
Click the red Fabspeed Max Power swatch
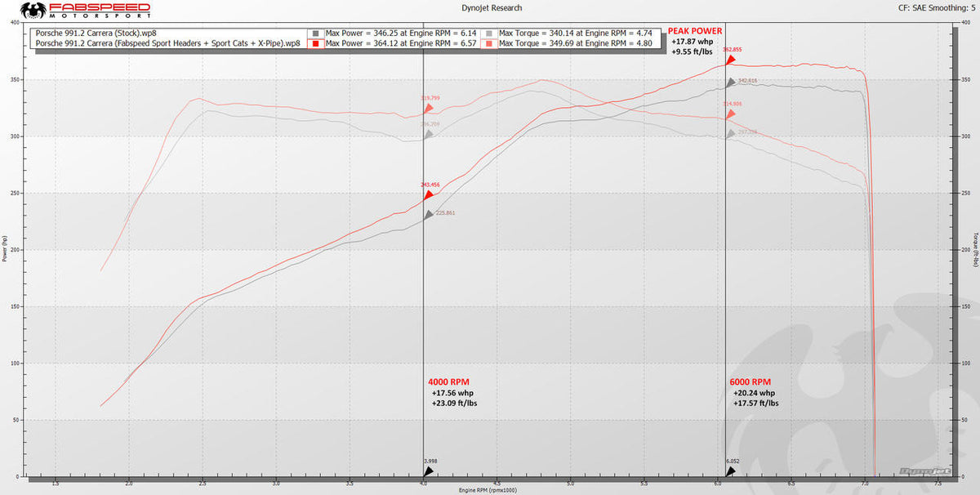[317, 43]
